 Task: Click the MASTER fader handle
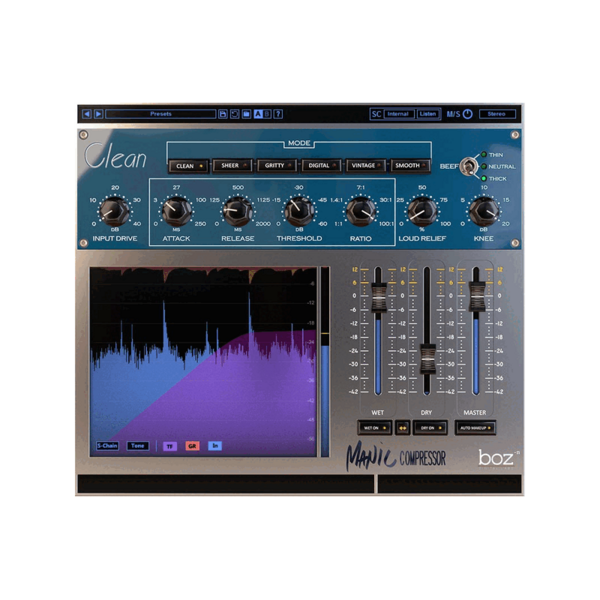click(476, 297)
